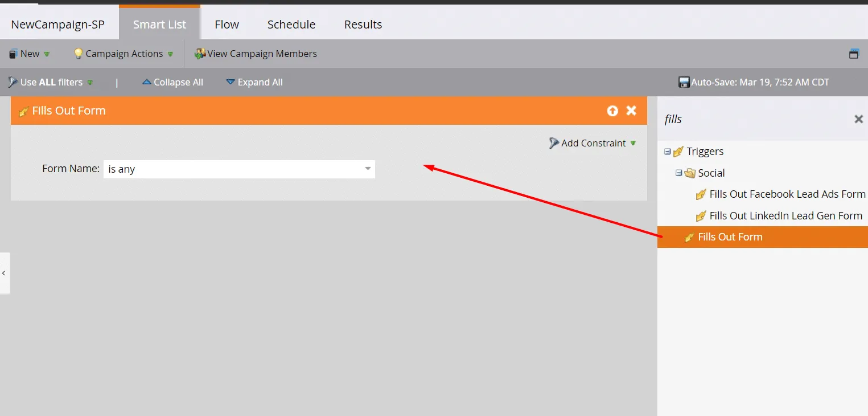Viewport: 868px width, 416px height.
Task: Click the lightbulb Campaign Actions icon
Action: click(79, 54)
